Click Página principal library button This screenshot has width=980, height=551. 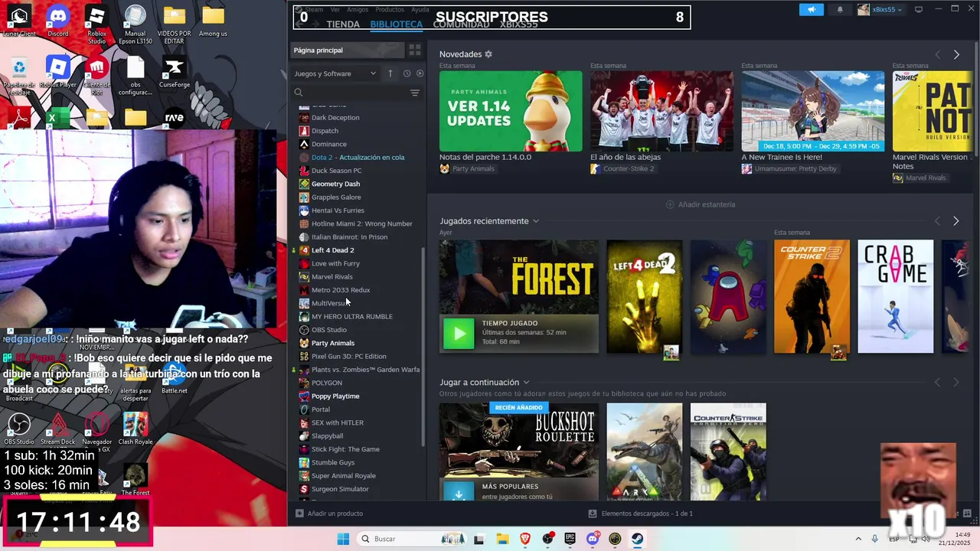pyautogui.click(x=348, y=51)
